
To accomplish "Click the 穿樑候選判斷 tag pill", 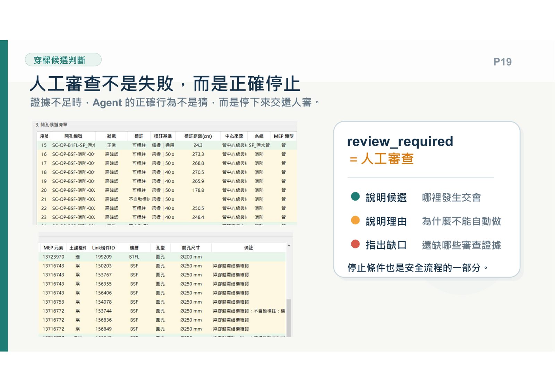I will coord(63,60).
